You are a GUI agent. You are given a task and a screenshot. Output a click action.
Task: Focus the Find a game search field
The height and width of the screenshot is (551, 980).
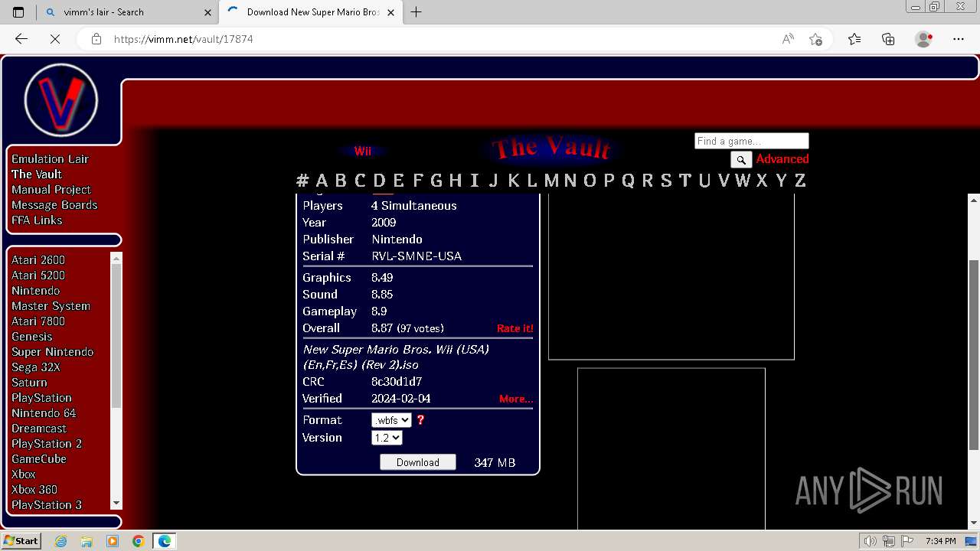pos(751,141)
